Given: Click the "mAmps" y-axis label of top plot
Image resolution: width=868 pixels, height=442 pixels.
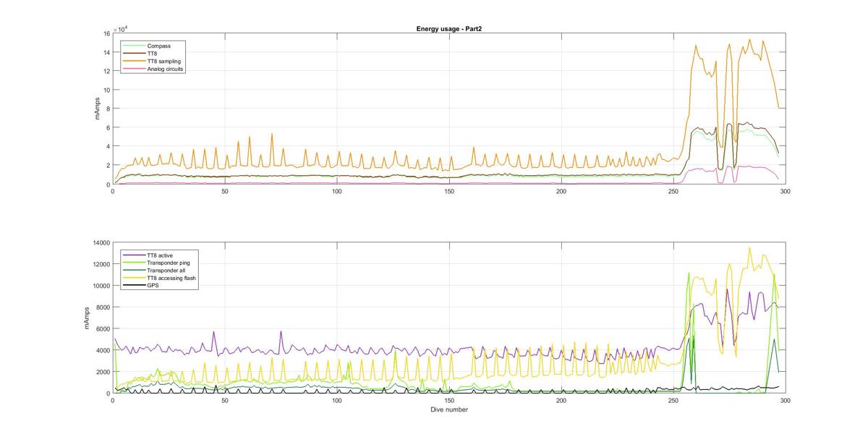Looking at the screenshot, I should pos(98,109).
